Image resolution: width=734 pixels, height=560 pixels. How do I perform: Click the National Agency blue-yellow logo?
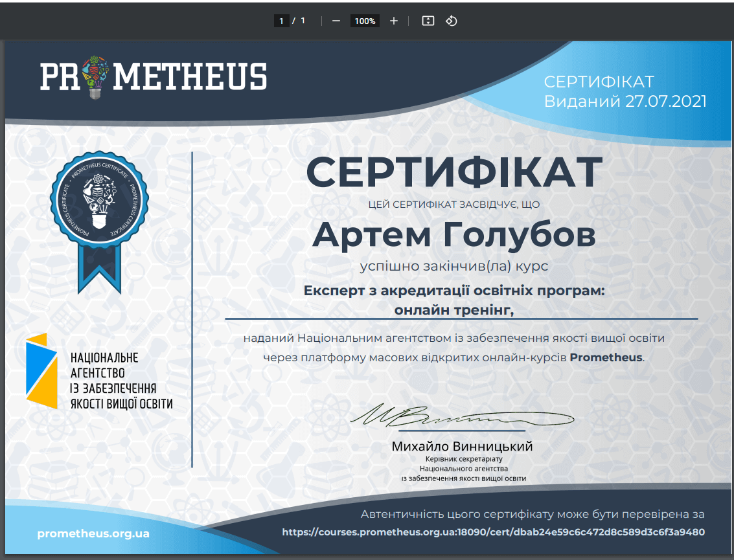[41, 370]
